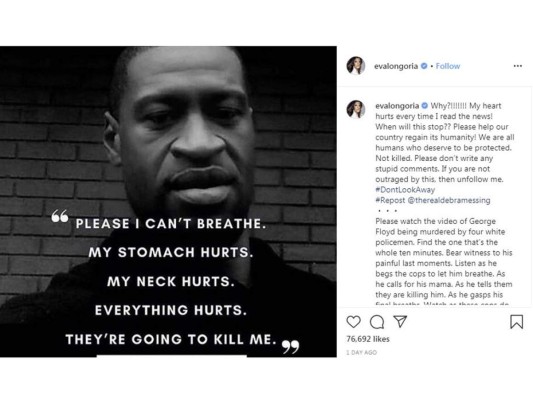This screenshot has height=400, width=533.
Task: Click the black-and-white post photo
Action: tap(168, 202)
